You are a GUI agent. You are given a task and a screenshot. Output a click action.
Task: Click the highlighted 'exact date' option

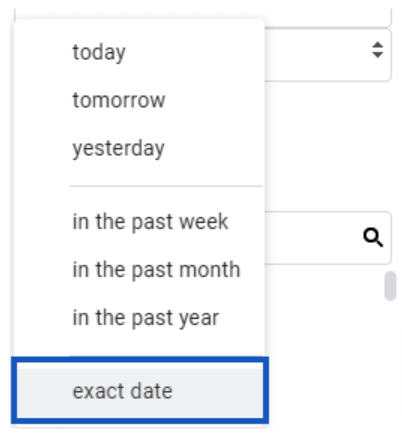point(140,390)
